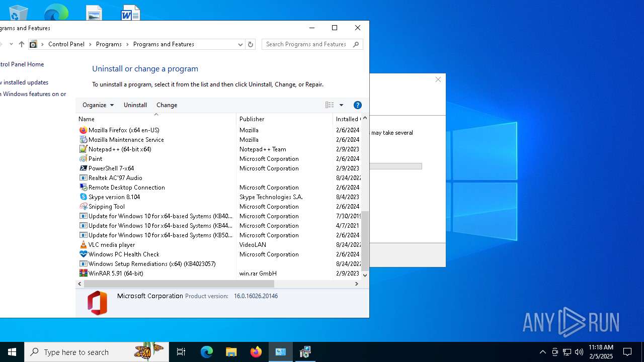Open Control Panel Home link
This screenshot has height=362, width=644.
click(x=22, y=64)
